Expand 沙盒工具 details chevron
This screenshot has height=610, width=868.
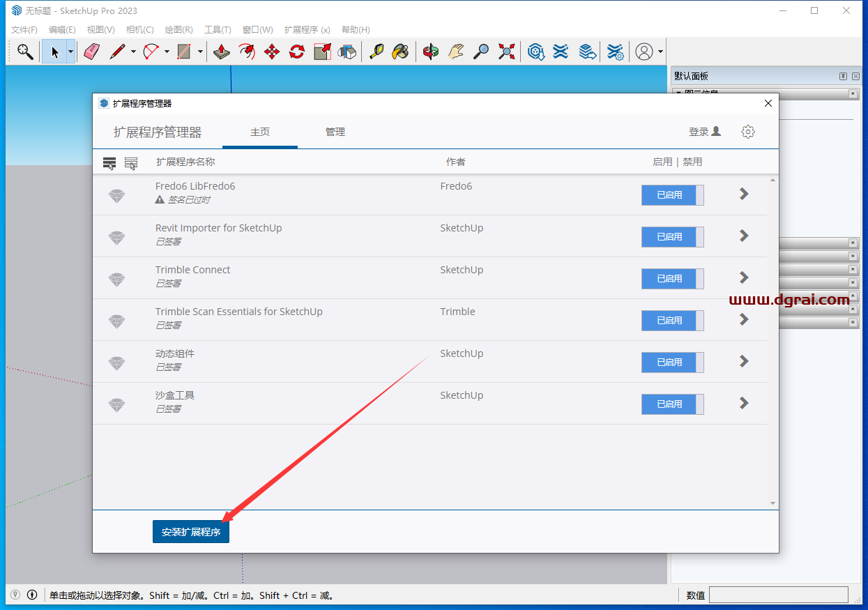tap(744, 403)
